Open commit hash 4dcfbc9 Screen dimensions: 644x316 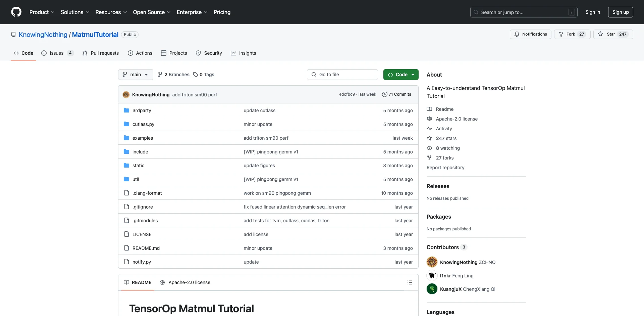(347, 94)
